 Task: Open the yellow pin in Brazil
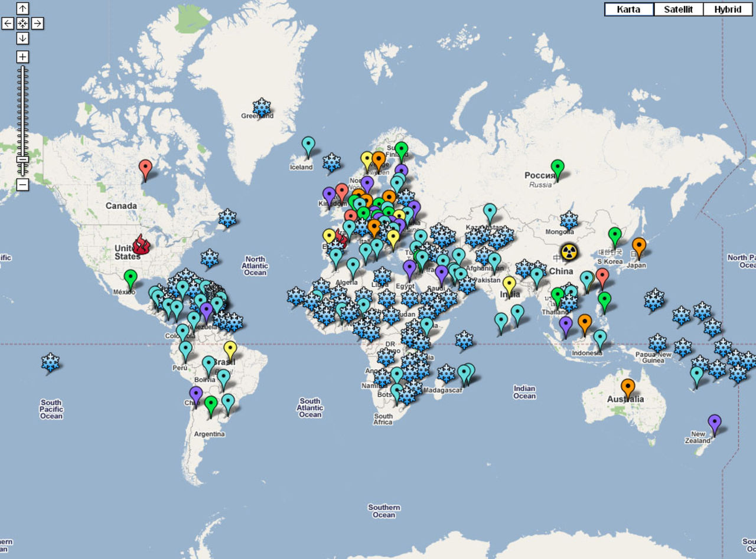(230, 349)
